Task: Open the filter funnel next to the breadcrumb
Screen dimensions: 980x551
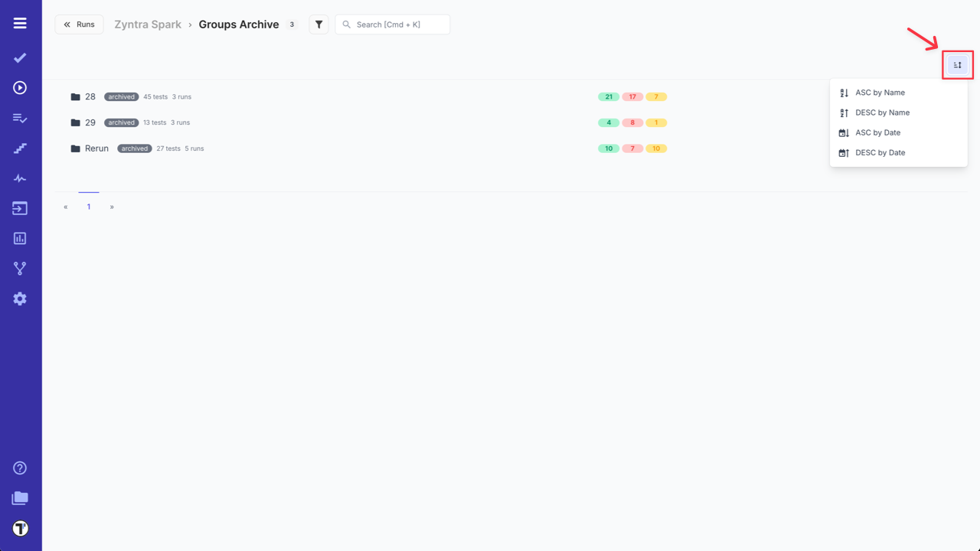Action: pos(318,24)
